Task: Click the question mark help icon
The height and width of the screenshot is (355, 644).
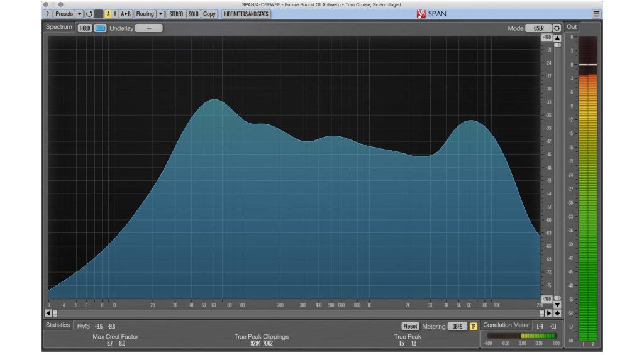Action: (x=47, y=14)
